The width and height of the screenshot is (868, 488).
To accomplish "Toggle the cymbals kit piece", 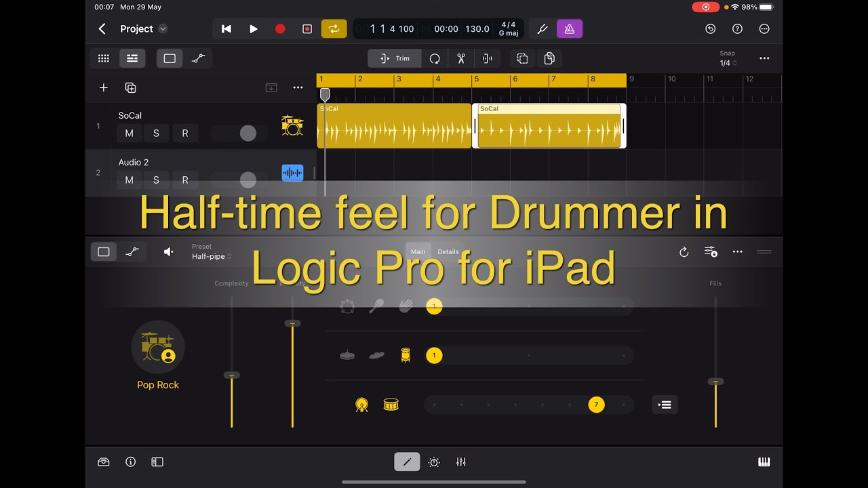I will click(x=347, y=355).
